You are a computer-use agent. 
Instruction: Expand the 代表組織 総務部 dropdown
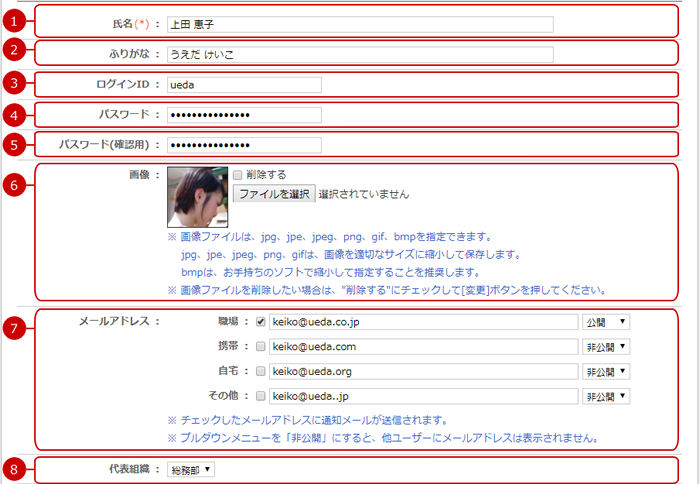click(190, 469)
